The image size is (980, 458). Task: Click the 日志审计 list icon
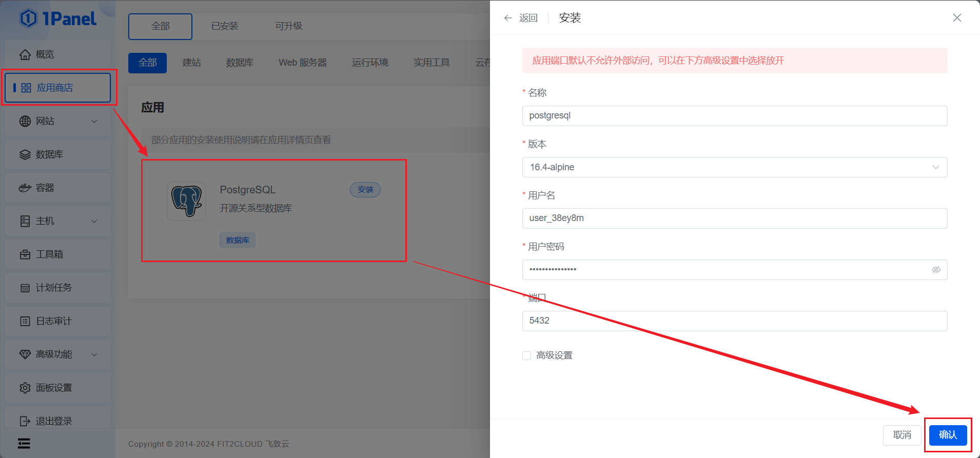[25, 321]
